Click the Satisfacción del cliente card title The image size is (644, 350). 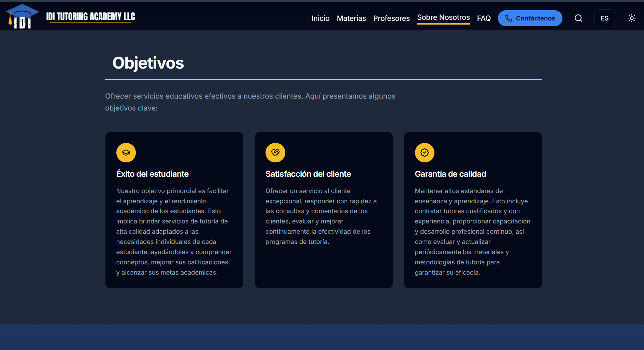coord(308,174)
